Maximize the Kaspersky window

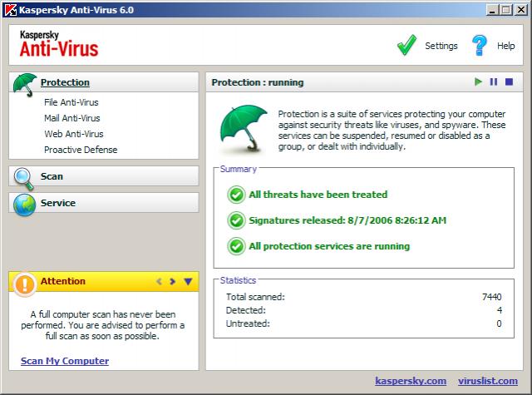click(x=506, y=9)
